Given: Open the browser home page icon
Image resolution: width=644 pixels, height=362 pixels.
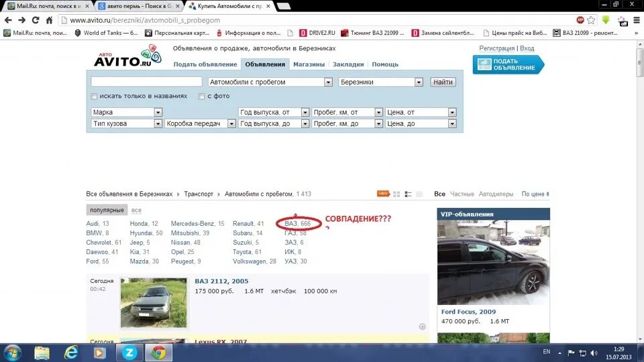Looking at the screenshot, I should pyautogui.click(x=49, y=20).
